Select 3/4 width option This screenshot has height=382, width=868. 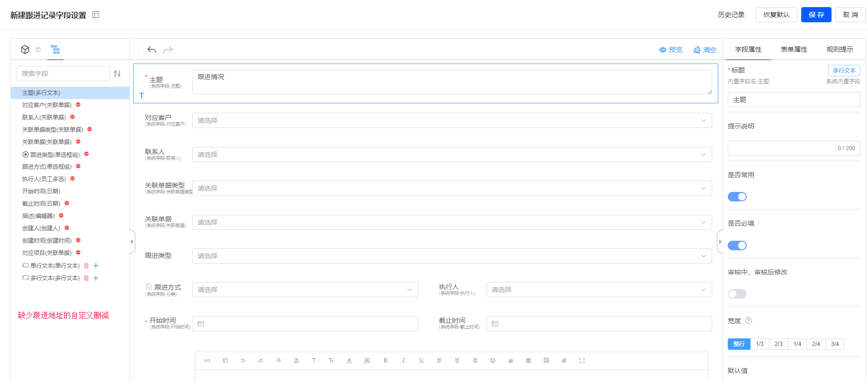pos(835,344)
